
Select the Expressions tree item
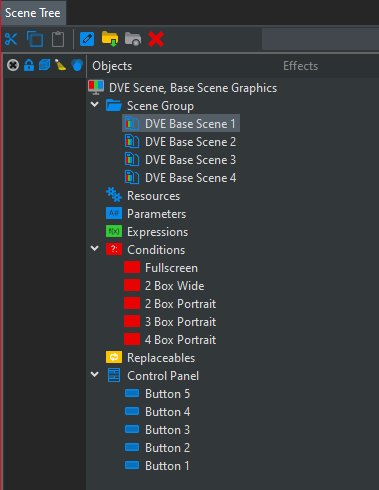point(157,232)
